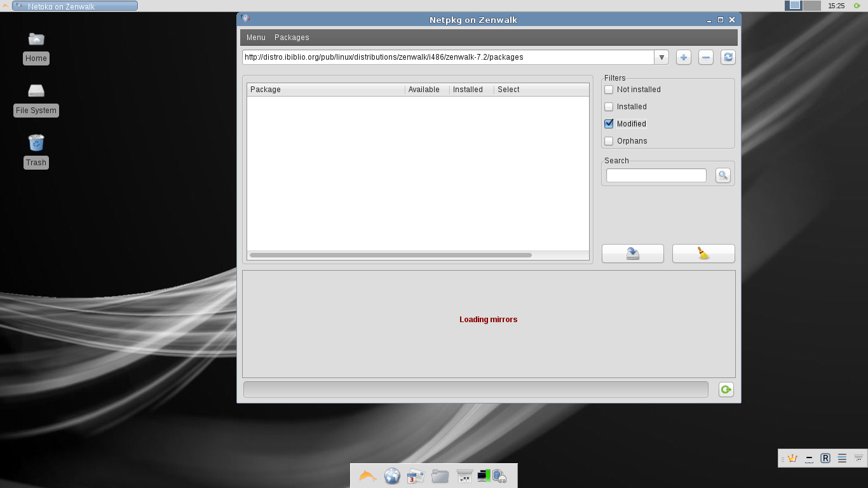The height and width of the screenshot is (488, 868).
Task: Click the green arrow icon beside progress bar
Action: [726, 390]
